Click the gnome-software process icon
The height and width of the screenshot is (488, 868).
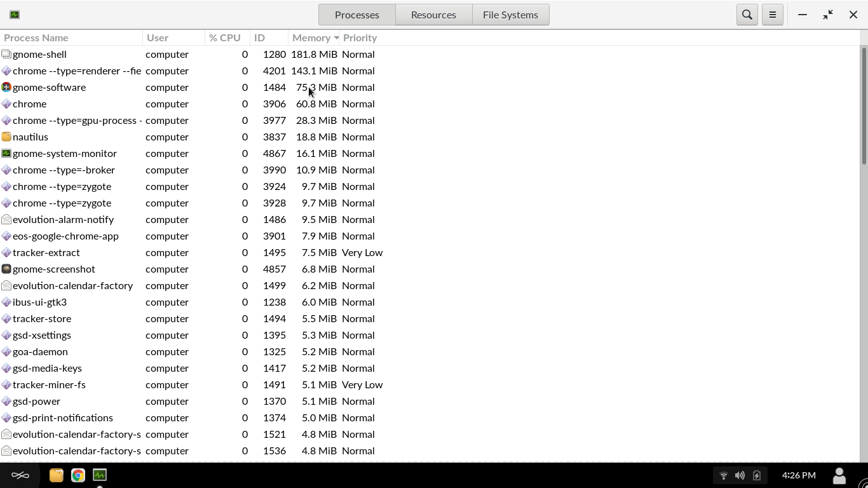pyautogui.click(x=6, y=87)
